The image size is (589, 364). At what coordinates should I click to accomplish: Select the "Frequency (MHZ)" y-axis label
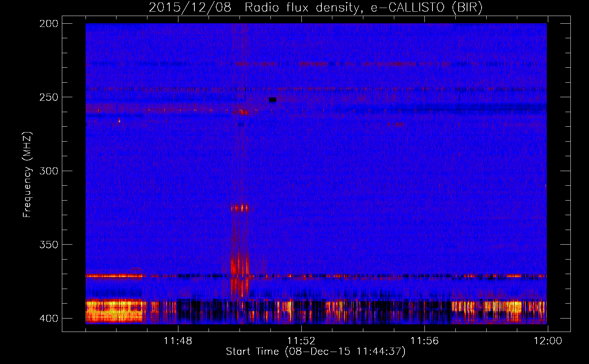click(27, 175)
